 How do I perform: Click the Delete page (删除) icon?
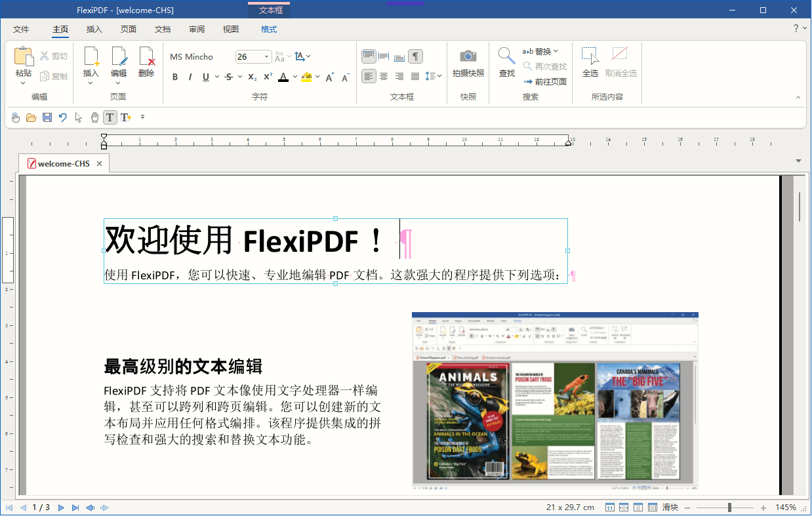146,56
